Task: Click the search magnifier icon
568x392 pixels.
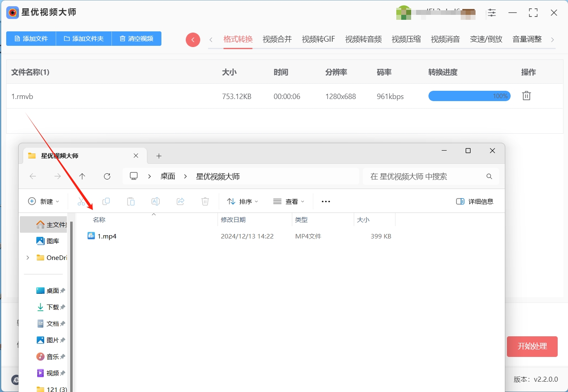Action: [489, 176]
